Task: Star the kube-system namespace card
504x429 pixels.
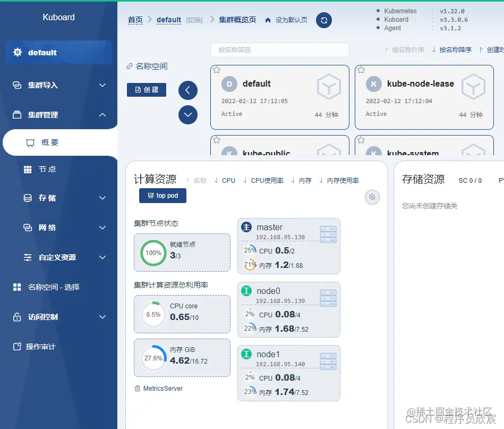Action: (x=361, y=140)
